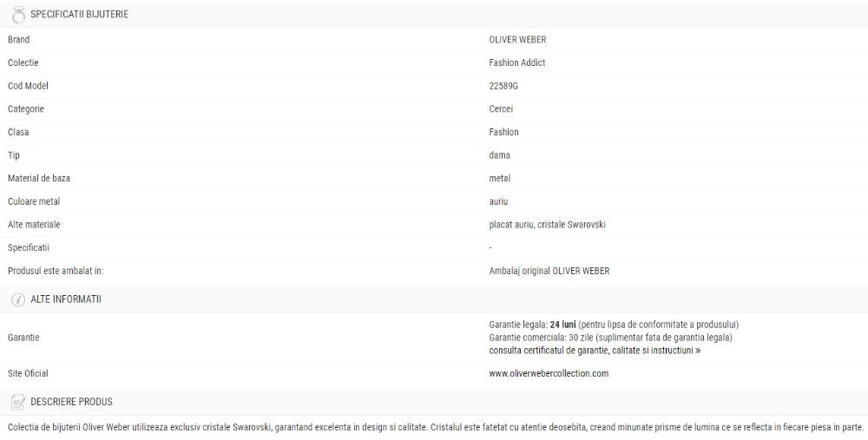Screen dimensions: 868x440
Task: Visit www.oliverwebercollection.com official site
Action: click(549, 373)
